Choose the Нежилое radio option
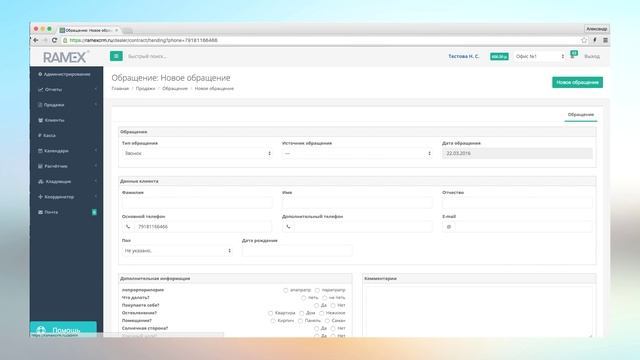The width and height of the screenshot is (640, 360). 322,313
